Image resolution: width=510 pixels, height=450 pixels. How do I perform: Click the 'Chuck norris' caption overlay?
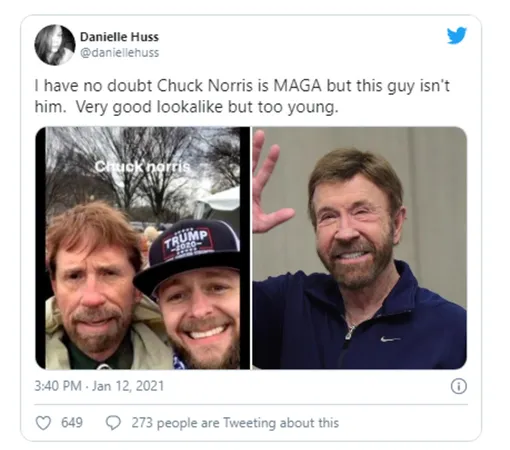click(x=142, y=166)
